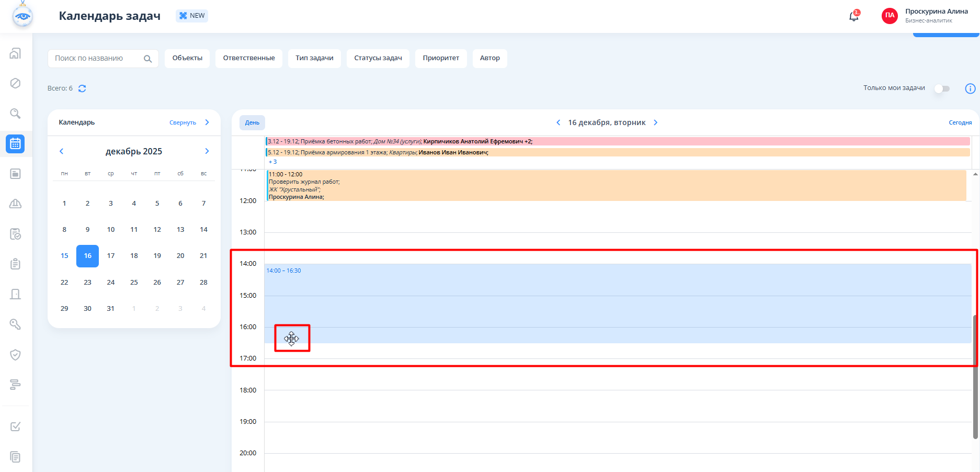Select December 17 in the mini calendar
The image size is (980, 472).
111,256
